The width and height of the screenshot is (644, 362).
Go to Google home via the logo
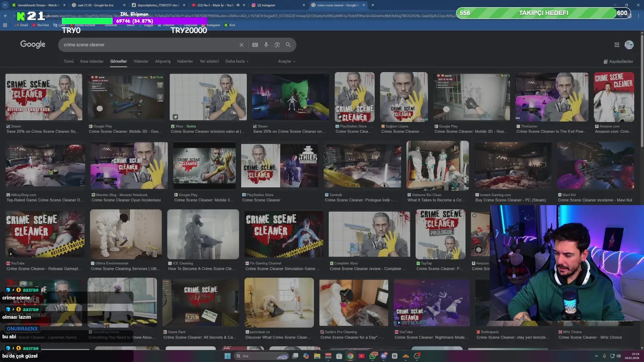[x=33, y=45]
